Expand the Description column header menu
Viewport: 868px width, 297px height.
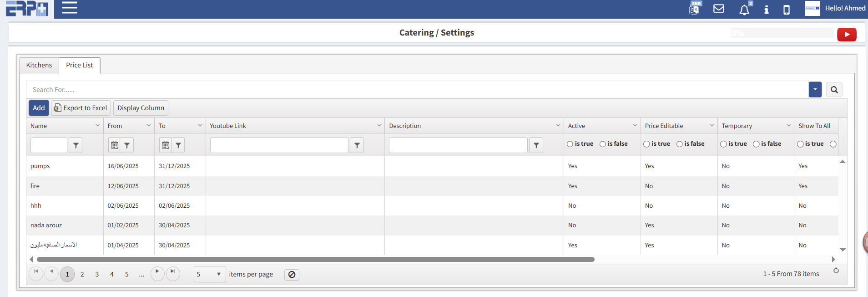[558, 126]
